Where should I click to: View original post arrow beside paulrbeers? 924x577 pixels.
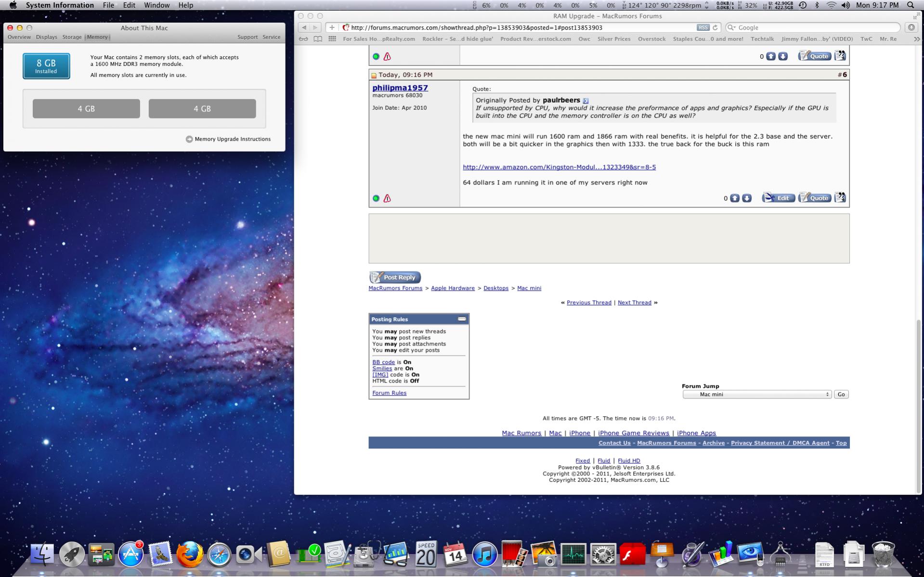pyautogui.click(x=586, y=101)
